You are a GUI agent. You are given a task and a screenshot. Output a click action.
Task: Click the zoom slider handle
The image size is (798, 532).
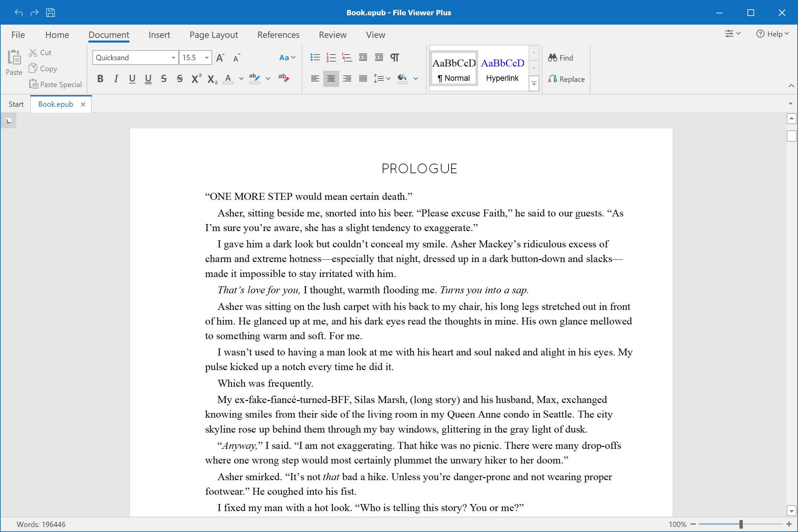tap(741, 524)
